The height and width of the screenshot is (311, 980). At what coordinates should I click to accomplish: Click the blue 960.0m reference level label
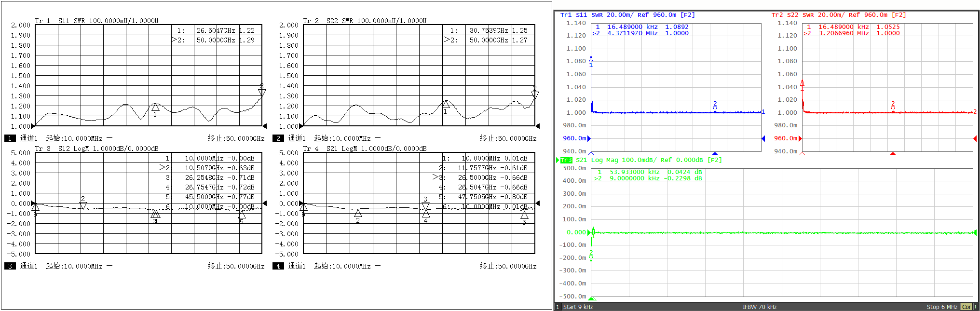(574, 138)
